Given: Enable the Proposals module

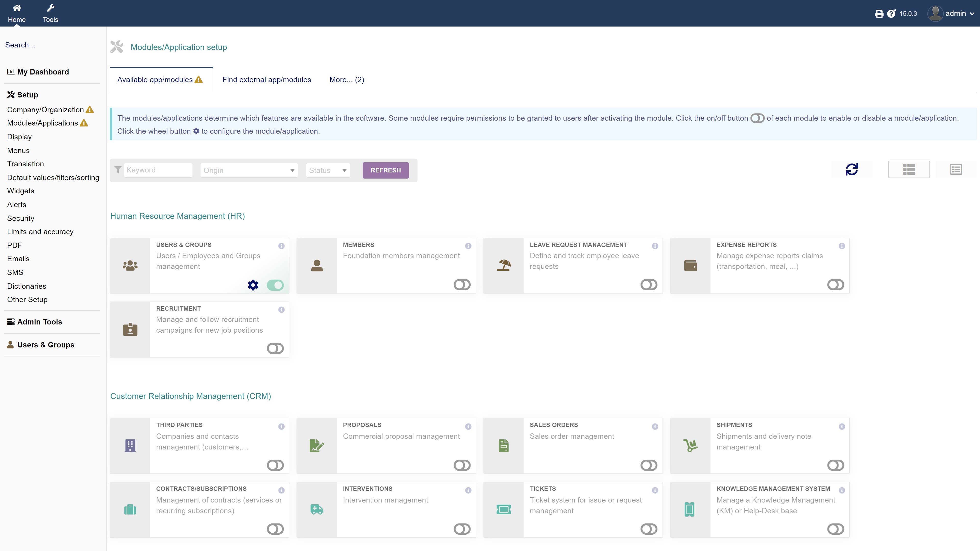Looking at the screenshot, I should point(462,466).
